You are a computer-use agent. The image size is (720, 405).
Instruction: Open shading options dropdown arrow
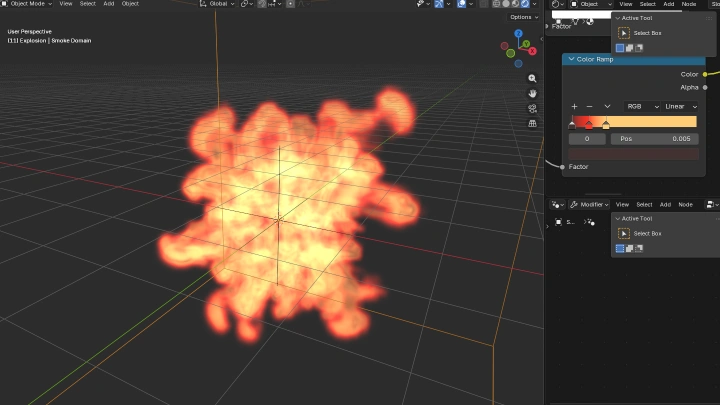tap(534, 4)
